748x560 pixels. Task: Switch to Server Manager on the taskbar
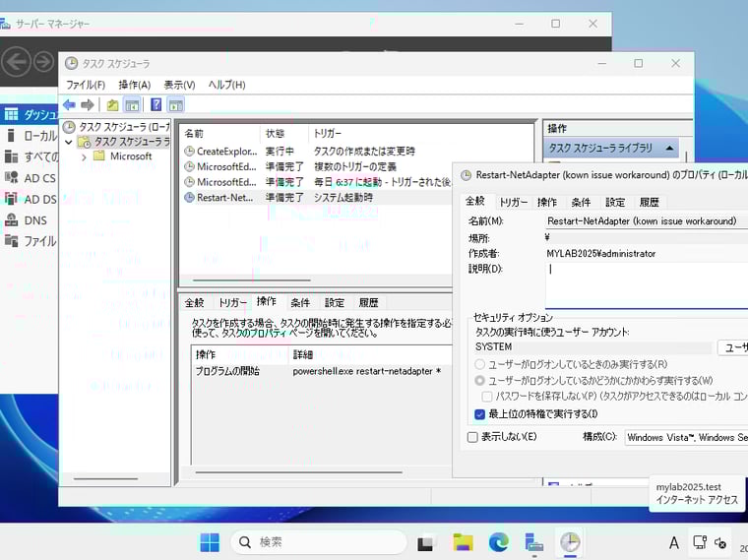click(x=534, y=543)
